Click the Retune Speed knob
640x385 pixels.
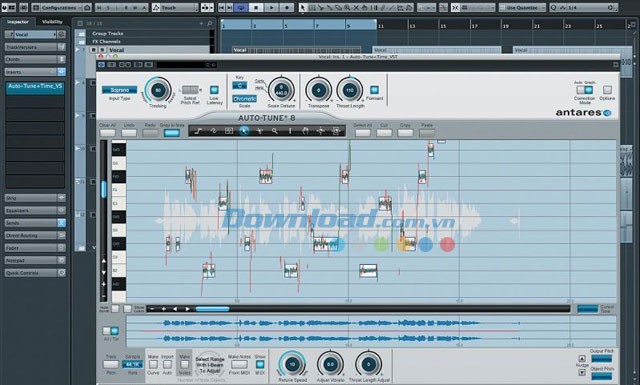(x=292, y=364)
